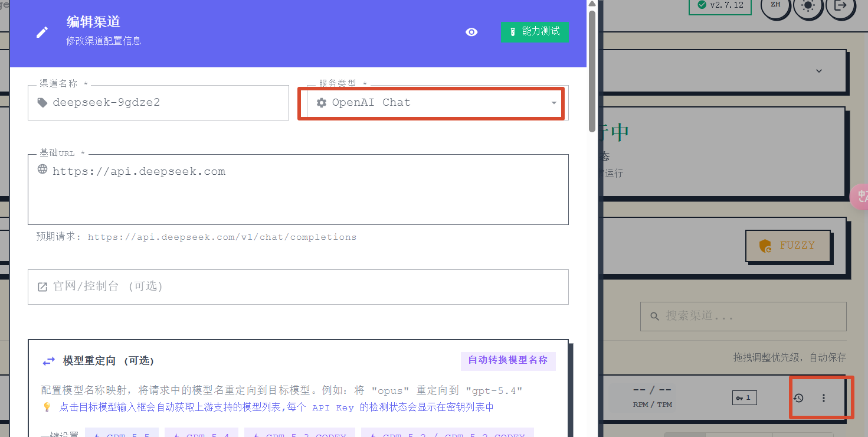Focus the 渠道名称 input field
Image resolution: width=868 pixels, height=437 pixels.
click(158, 103)
